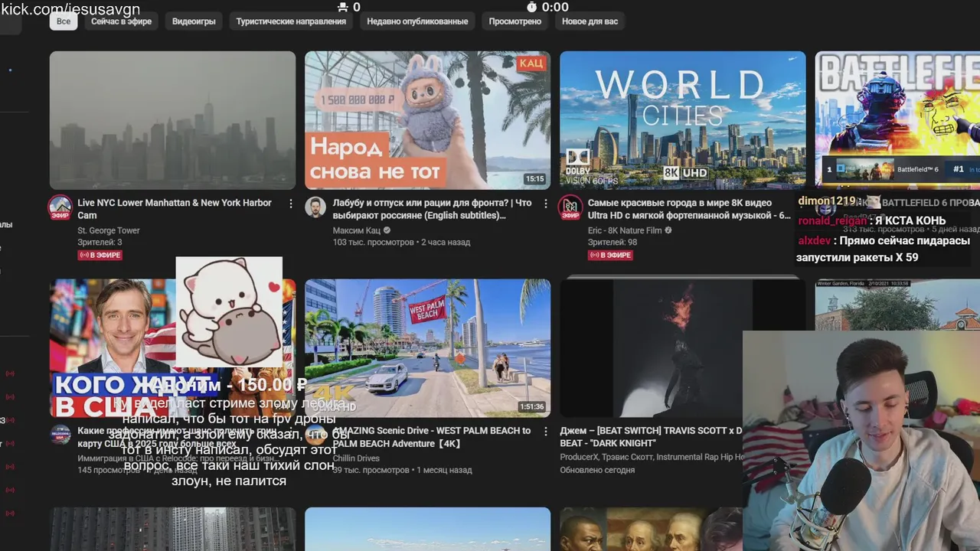Screen dimensions: 980x551
Task: Open the Максим Кац channel name
Action: 357,230
